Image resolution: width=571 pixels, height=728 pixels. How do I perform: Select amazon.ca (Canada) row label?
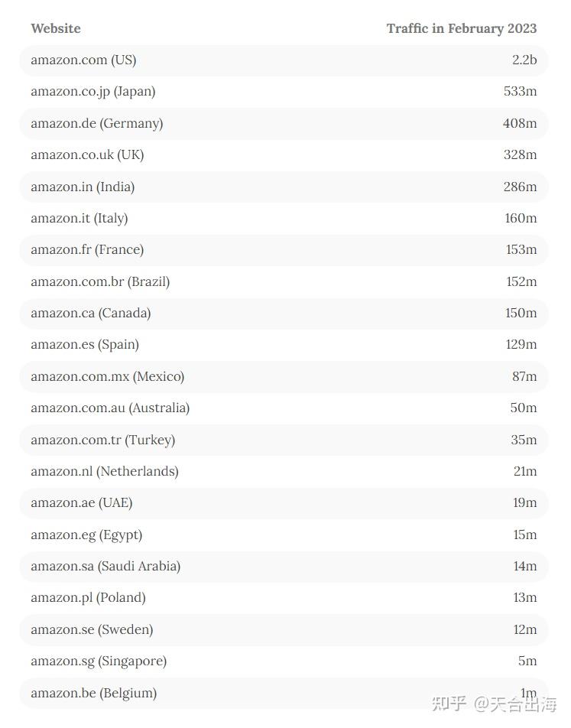(x=90, y=313)
